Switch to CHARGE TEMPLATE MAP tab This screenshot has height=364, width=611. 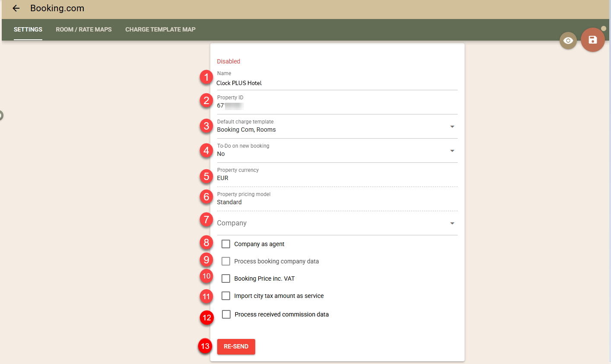[x=160, y=29]
